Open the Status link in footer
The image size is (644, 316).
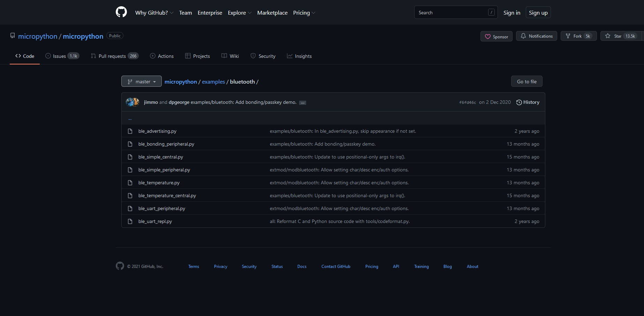[x=277, y=267]
